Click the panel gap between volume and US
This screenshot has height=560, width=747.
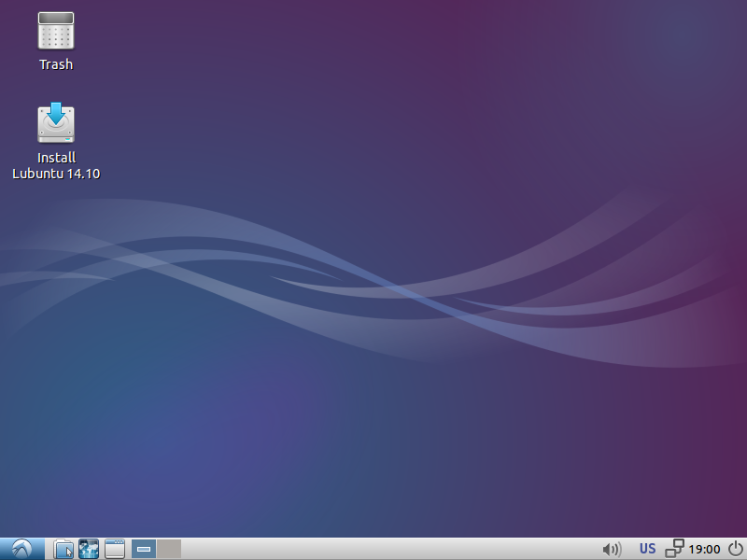click(x=630, y=549)
